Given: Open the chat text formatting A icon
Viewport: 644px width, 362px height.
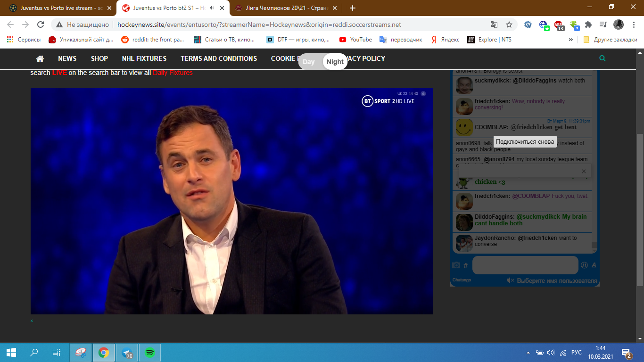Looking at the screenshot, I should click(x=594, y=265).
